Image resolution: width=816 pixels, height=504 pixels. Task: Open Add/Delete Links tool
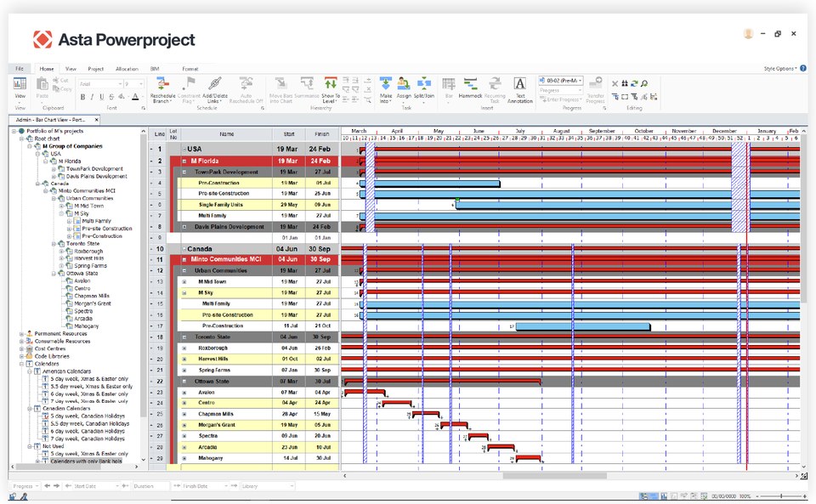pyautogui.click(x=214, y=89)
